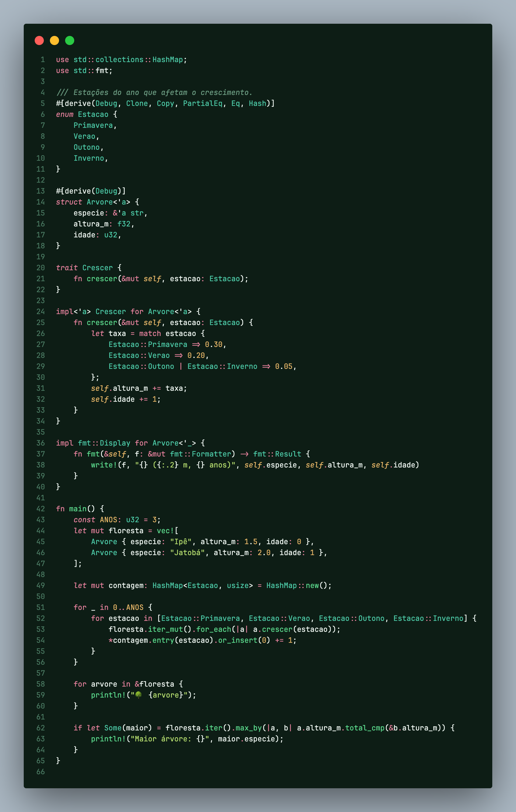
Task: Click 'let taxa = match estacao' line
Action: [144, 334]
